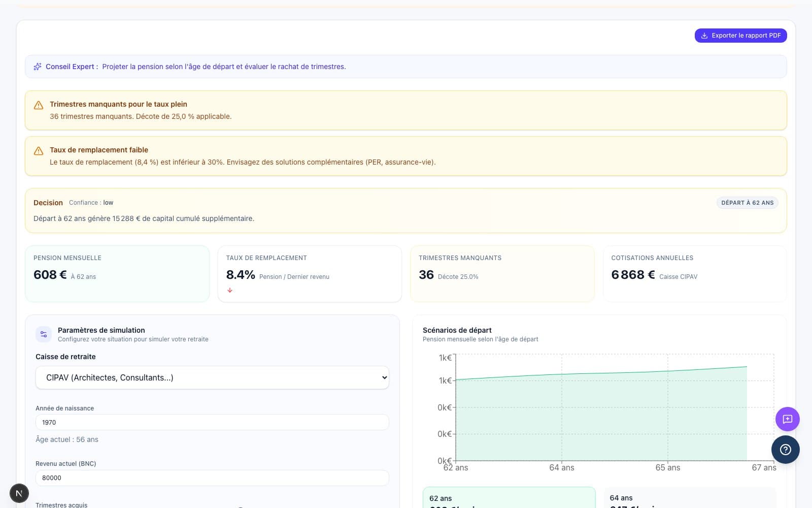812x508 pixels.
Task: Export the report as PDF
Action: 746,36
